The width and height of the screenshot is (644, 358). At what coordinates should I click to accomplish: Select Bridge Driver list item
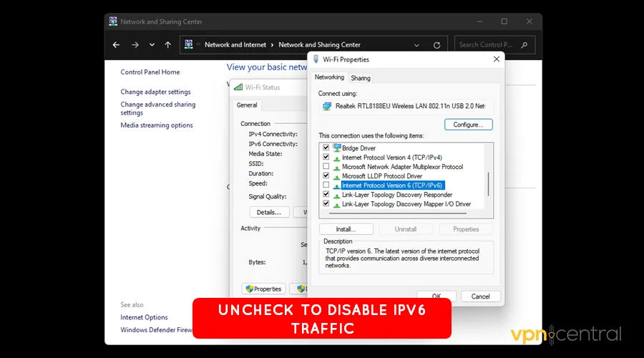tap(358, 148)
